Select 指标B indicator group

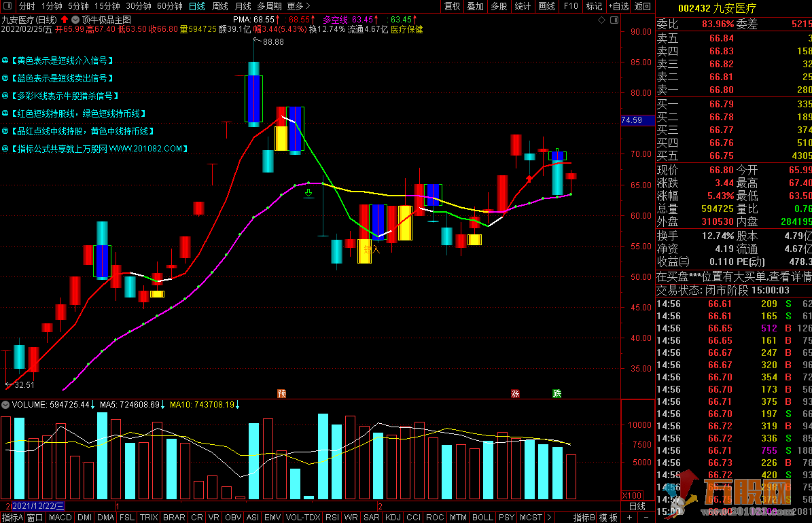(584, 518)
